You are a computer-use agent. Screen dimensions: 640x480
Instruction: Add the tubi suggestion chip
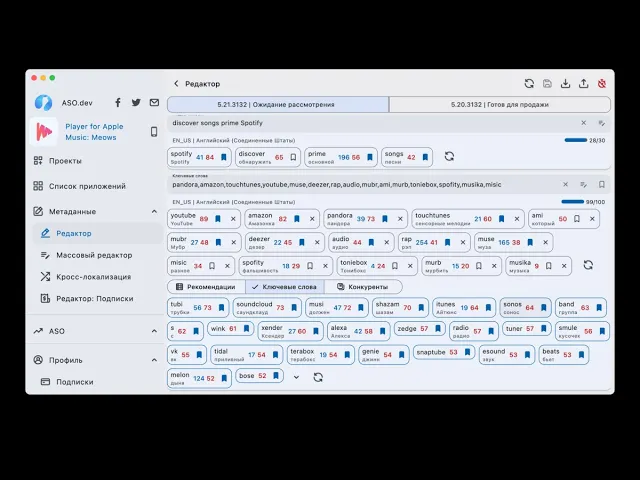click(x=198, y=307)
